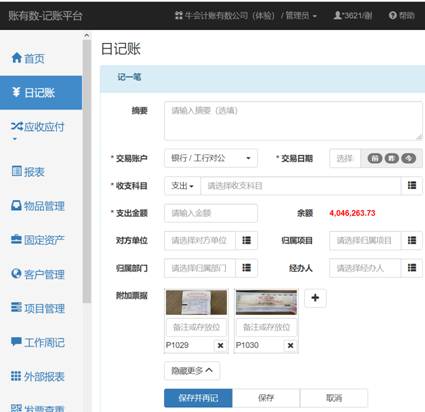Click the note field for receipt P1029
425x412 pixels.
[196, 327]
